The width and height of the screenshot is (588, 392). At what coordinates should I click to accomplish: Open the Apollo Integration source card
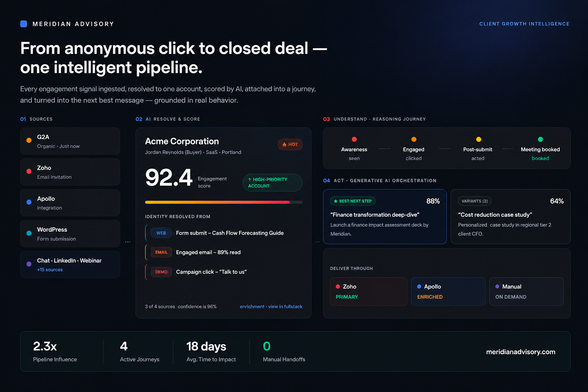point(70,203)
